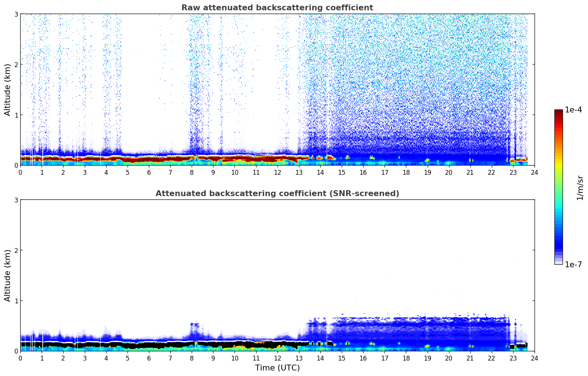Click the 1 km tick on top panel
The height and width of the screenshot is (376, 588).
(x=16, y=115)
